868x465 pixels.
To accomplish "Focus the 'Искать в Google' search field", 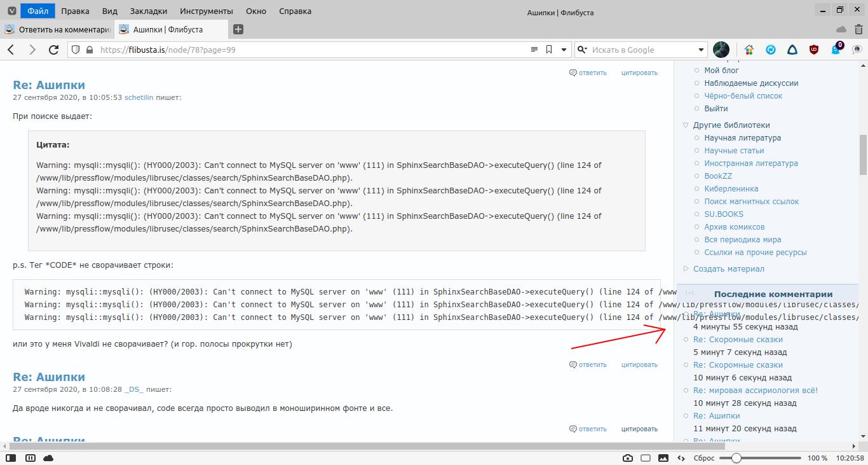I will tap(642, 50).
